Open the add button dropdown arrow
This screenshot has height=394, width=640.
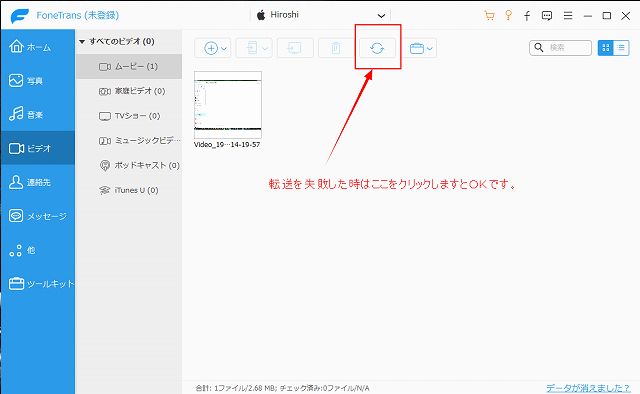tap(224, 49)
